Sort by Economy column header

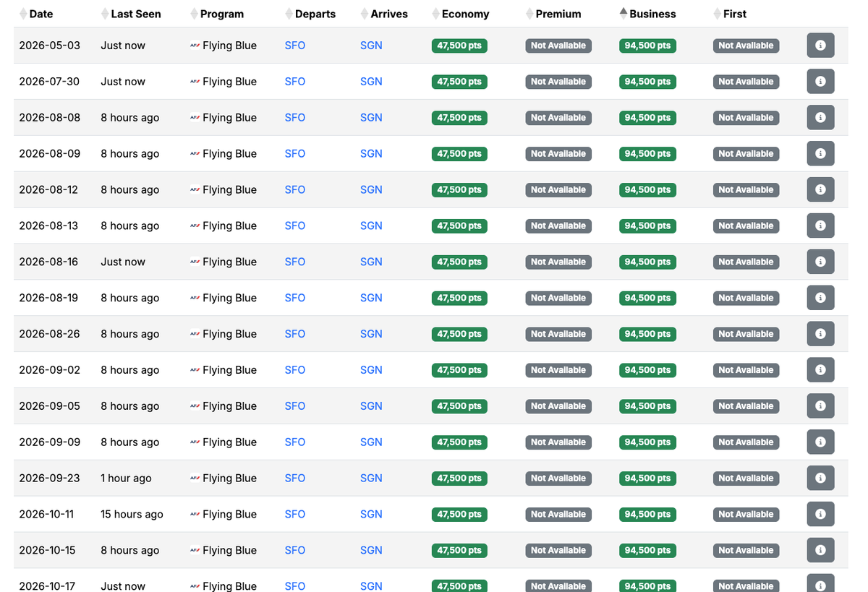[464, 14]
